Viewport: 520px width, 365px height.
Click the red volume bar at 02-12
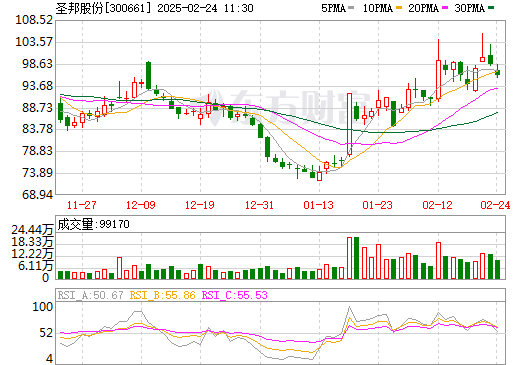coord(438,261)
